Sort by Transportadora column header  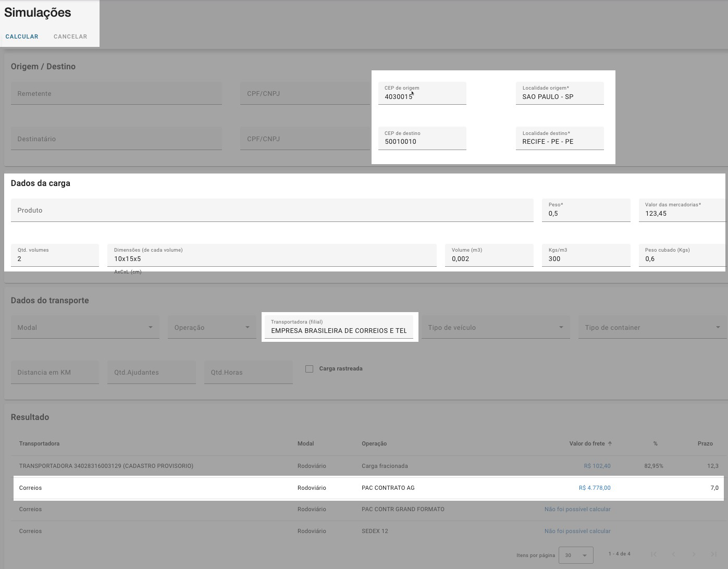39,443
